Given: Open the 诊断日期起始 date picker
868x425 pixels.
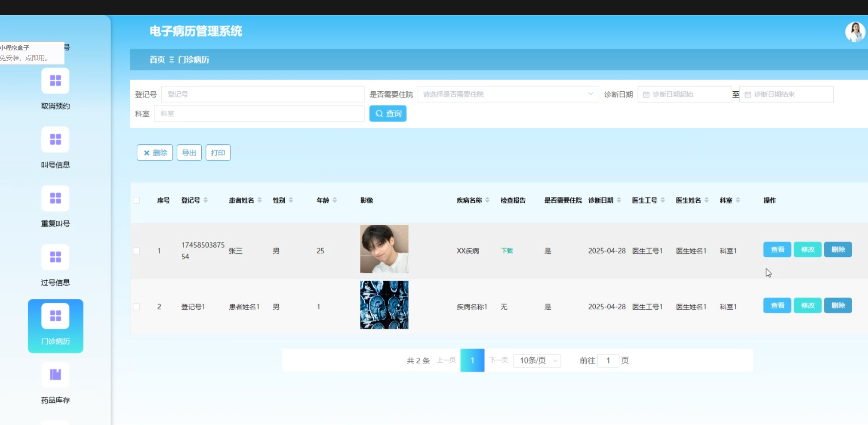Looking at the screenshot, I should point(684,94).
